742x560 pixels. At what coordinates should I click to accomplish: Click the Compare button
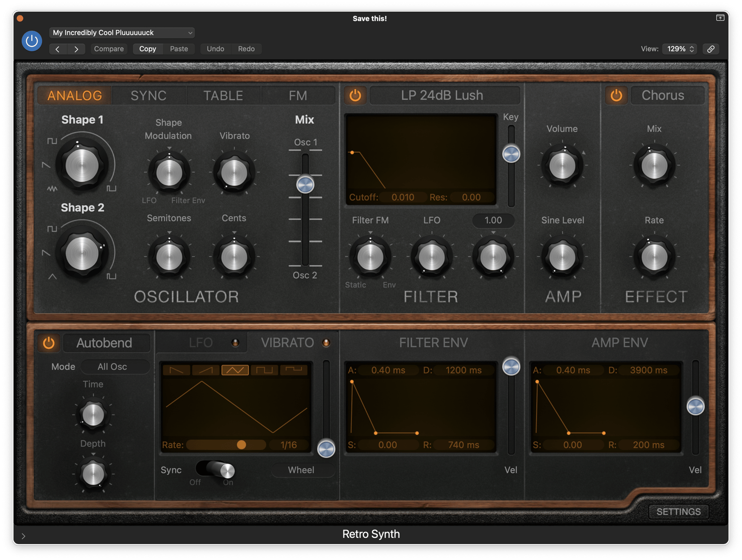(109, 49)
